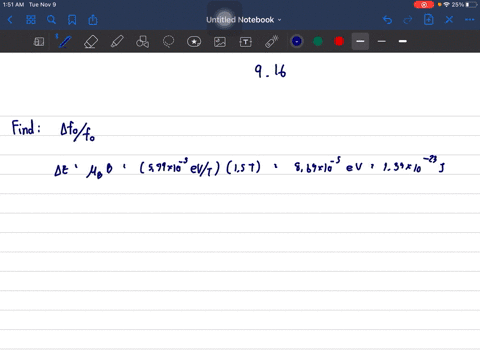The width and height of the screenshot is (480, 360).
Task: Tap the handwritten word Find:
Action: (x=26, y=128)
